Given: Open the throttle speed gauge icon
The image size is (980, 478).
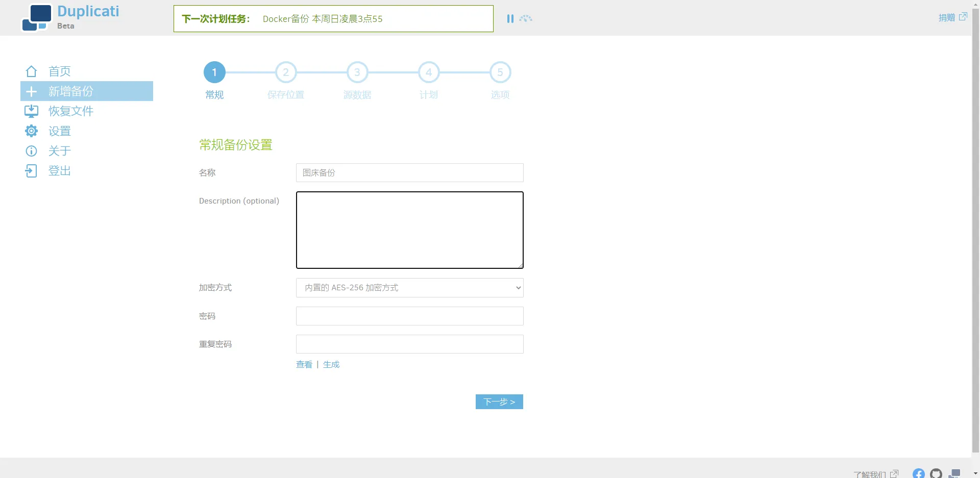Looking at the screenshot, I should [526, 19].
